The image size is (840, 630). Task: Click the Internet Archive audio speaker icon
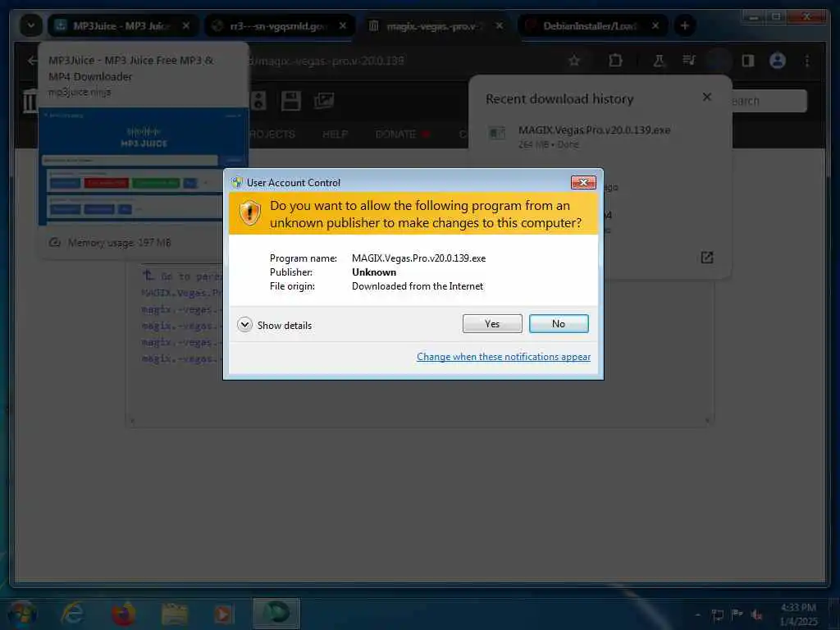pyautogui.click(x=258, y=101)
